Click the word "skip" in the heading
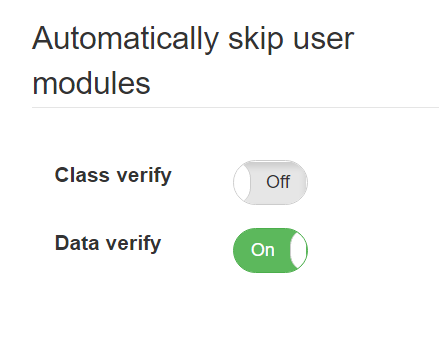 click(256, 40)
